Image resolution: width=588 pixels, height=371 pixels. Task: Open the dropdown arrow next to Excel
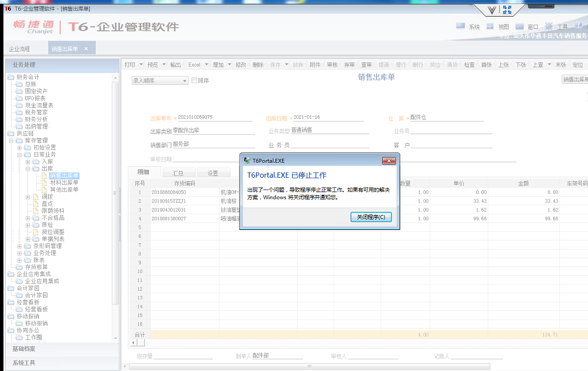(207, 65)
